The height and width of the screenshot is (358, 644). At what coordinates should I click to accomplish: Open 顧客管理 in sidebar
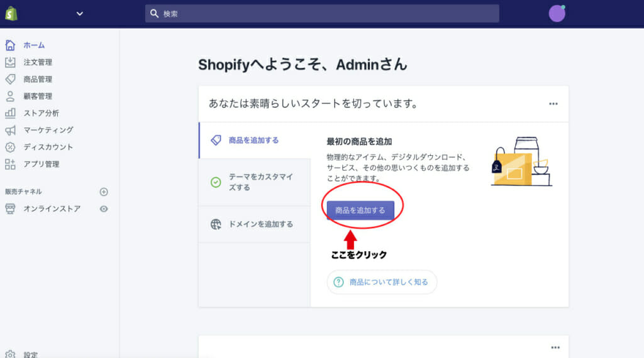tap(38, 96)
